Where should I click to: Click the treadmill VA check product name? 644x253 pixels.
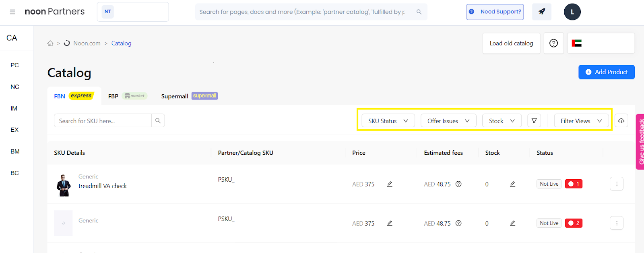[103, 186]
